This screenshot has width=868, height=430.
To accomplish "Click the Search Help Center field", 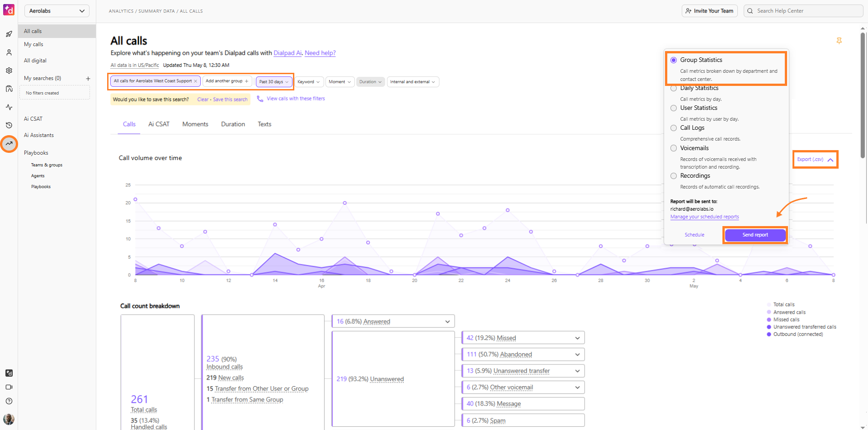I will click(x=803, y=11).
